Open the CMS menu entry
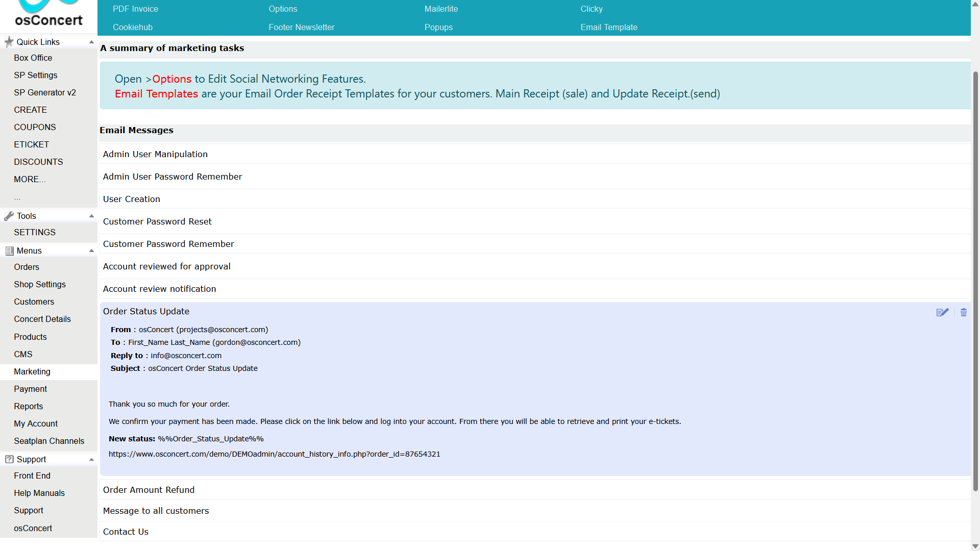 pyautogui.click(x=23, y=354)
